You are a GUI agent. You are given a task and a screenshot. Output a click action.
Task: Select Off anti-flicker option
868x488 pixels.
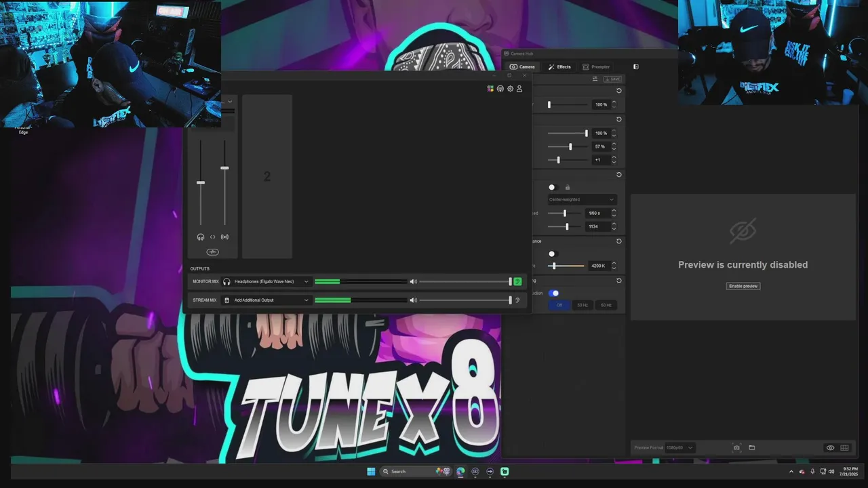point(559,306)
